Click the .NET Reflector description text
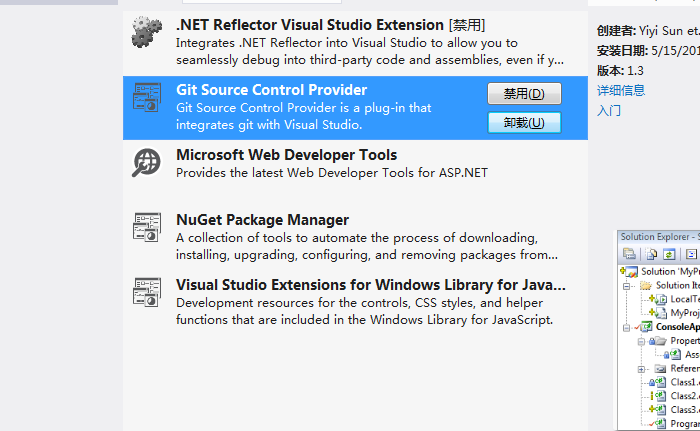 (x=370, y=51)
